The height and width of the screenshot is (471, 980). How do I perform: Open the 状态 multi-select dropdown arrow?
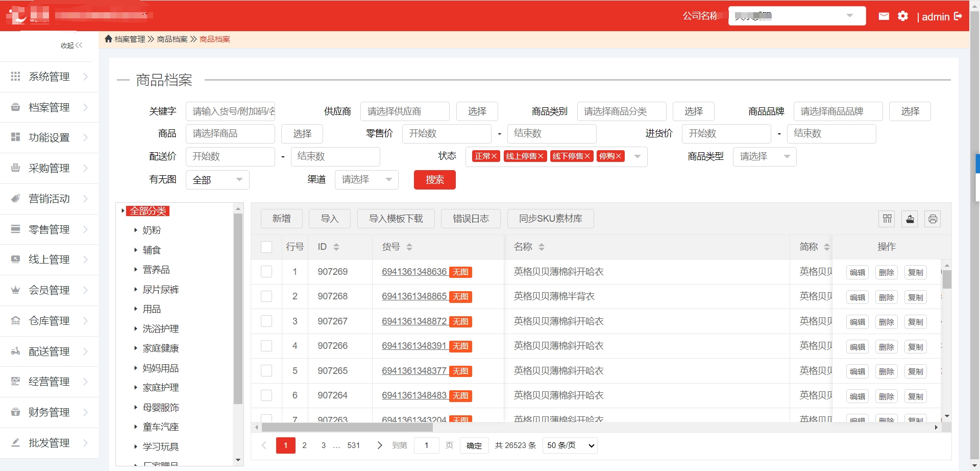click(x=638, y=156)
